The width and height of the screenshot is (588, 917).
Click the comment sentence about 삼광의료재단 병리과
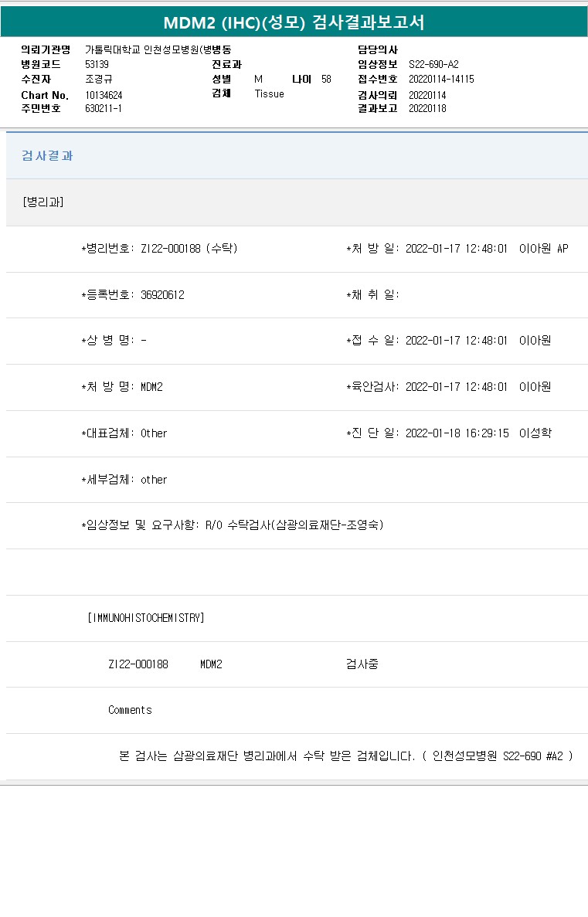click(345, 756)
